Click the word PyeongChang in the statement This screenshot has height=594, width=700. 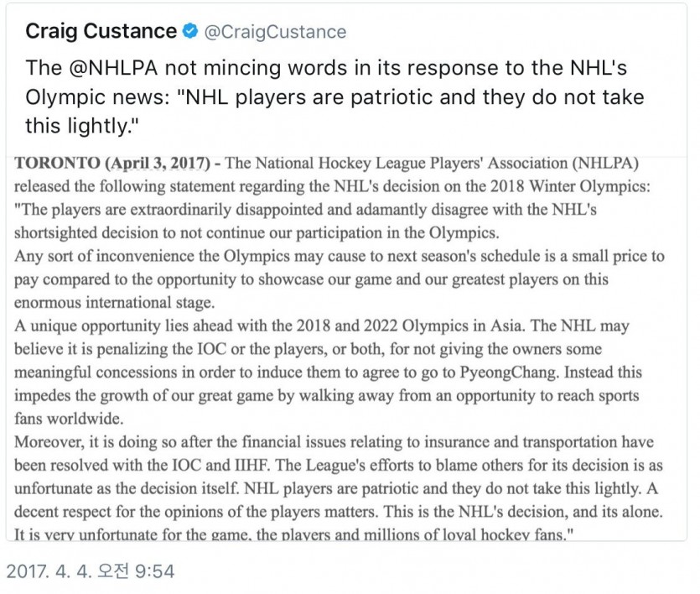point(509,372)
